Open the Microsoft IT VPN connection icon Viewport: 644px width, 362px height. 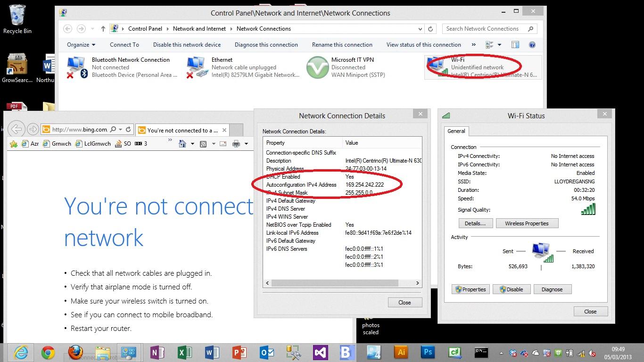(x=317, y=67)
